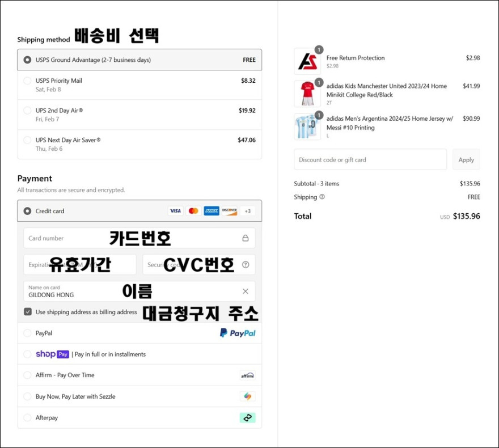Viewport: 499px width, 448px height.
Task: Click the American Express icon
Action: click(212, 211)
